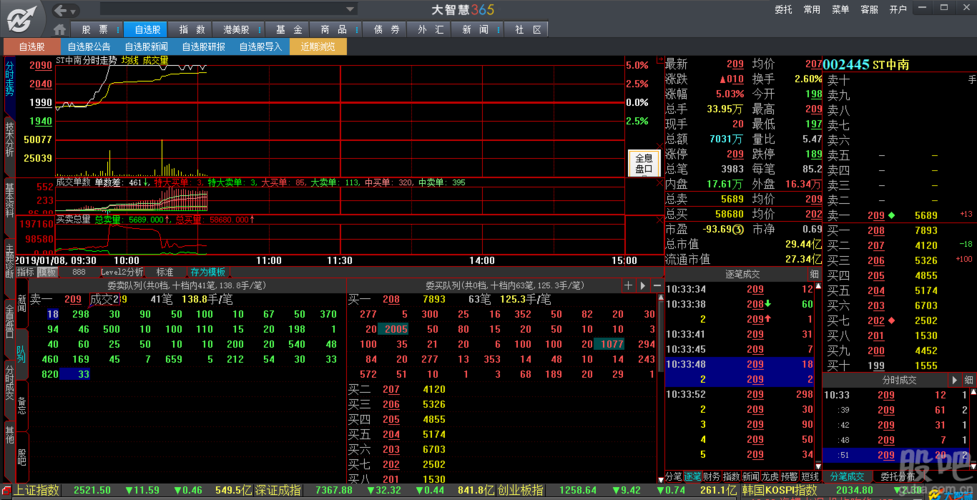Expand the stock search box dropdown
This screenshot has height=500, width=977.
[351, 9]
